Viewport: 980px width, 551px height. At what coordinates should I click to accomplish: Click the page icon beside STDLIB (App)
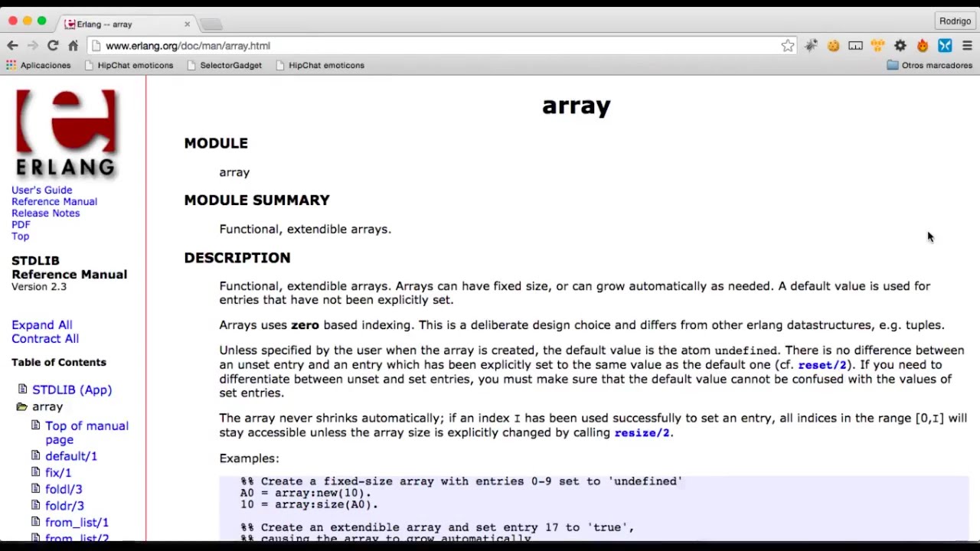click(22, 389)
